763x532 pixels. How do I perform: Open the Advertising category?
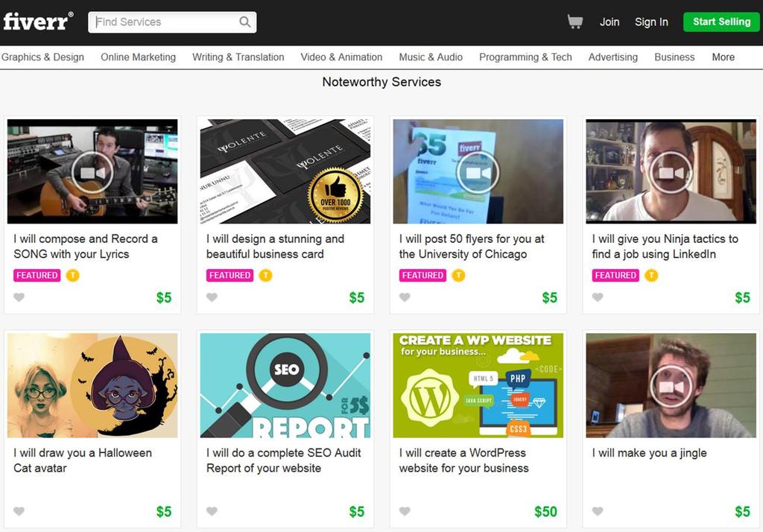tap(612, 57)
